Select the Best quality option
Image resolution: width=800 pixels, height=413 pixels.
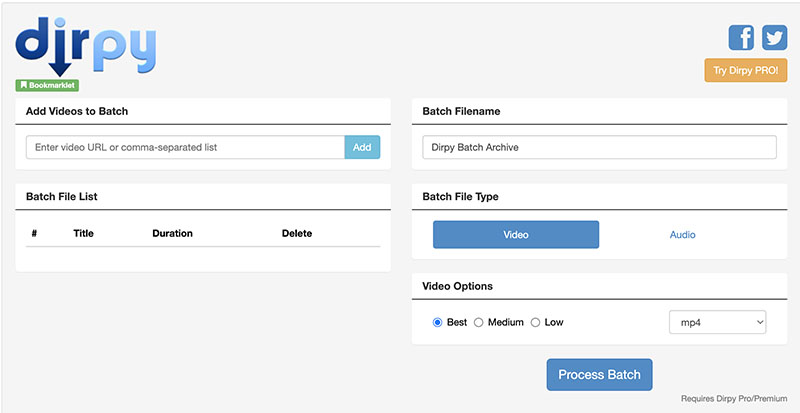coord(438,322)
